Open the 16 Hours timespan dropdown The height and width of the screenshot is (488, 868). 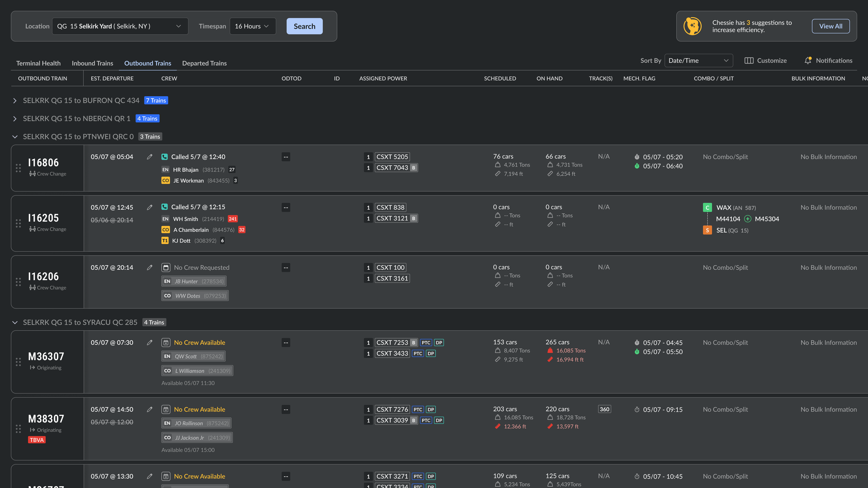click(x=252, y=26)
